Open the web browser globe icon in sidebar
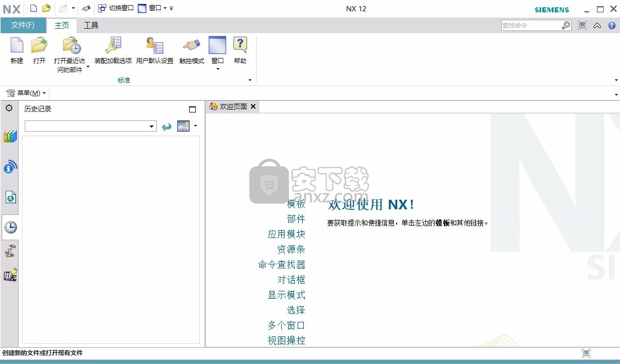The image size is (620, 364). click(10, 197)
